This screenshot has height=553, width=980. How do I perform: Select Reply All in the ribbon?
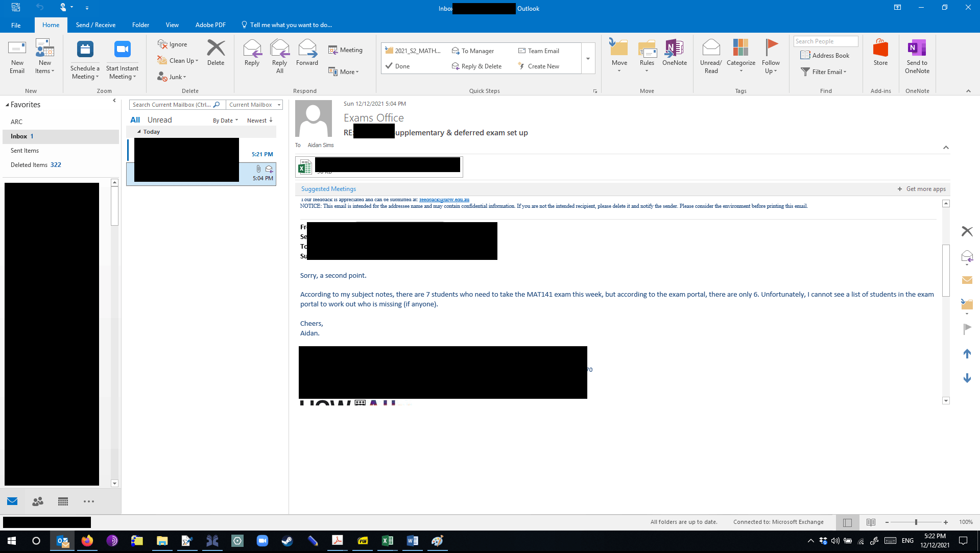click(x=279, y=56)
